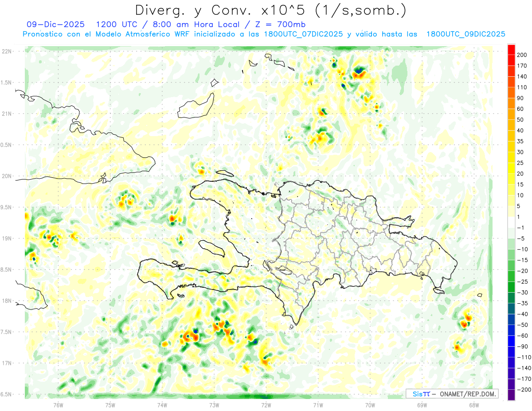Click latitude axis label '19N'
Screen dimensions: 532x411
[8, 239]
